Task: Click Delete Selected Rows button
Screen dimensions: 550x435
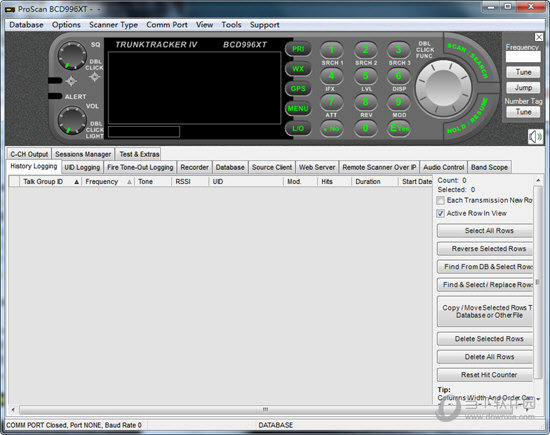Action: (x=485, y=339)
